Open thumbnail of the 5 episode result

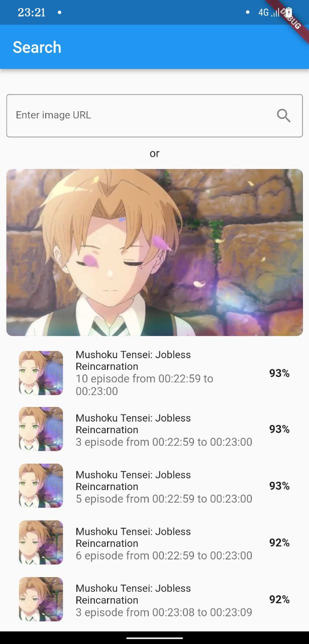(41, 486)
